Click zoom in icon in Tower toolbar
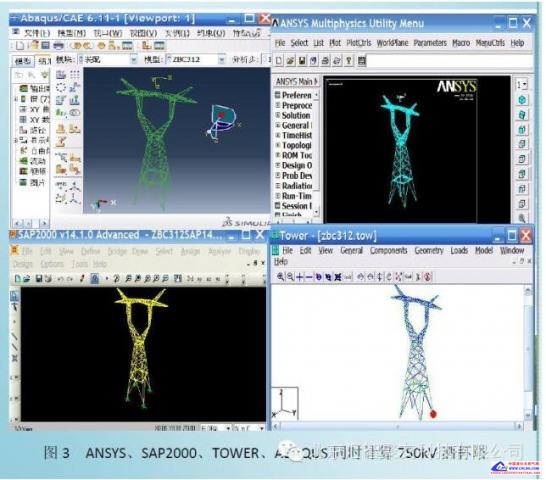The width and height of the screenshot is (546, 480). point(280,277)
